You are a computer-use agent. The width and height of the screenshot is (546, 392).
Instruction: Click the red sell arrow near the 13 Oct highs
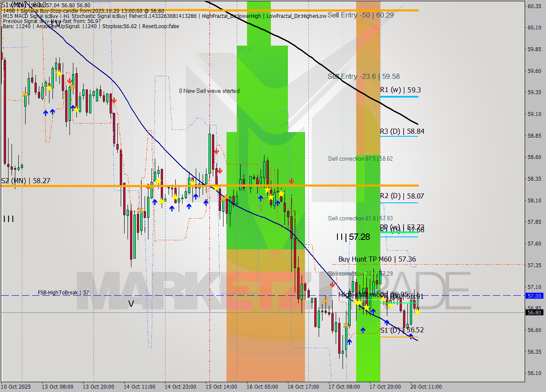(x=70, y=80)
